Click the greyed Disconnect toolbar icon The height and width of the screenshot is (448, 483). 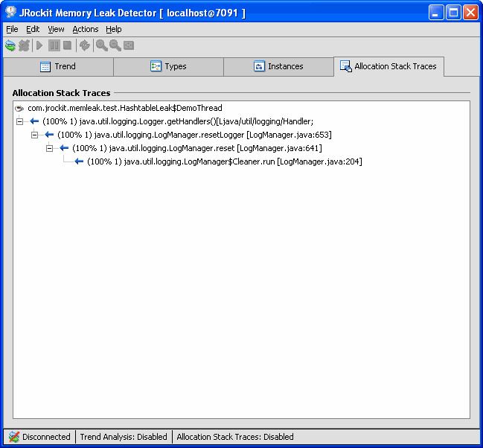pos(24,45)
